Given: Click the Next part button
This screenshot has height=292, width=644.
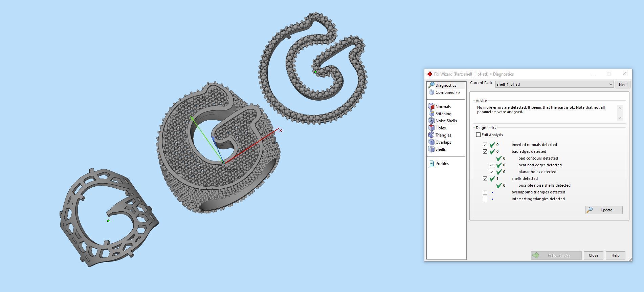Looking at the screenshot, I should tap(623, 85).
